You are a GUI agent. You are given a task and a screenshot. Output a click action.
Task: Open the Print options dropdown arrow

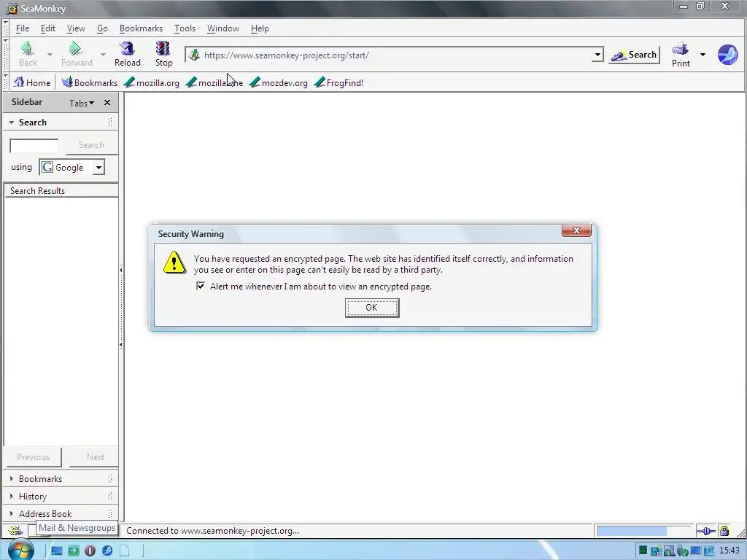[x=703, y=54]
